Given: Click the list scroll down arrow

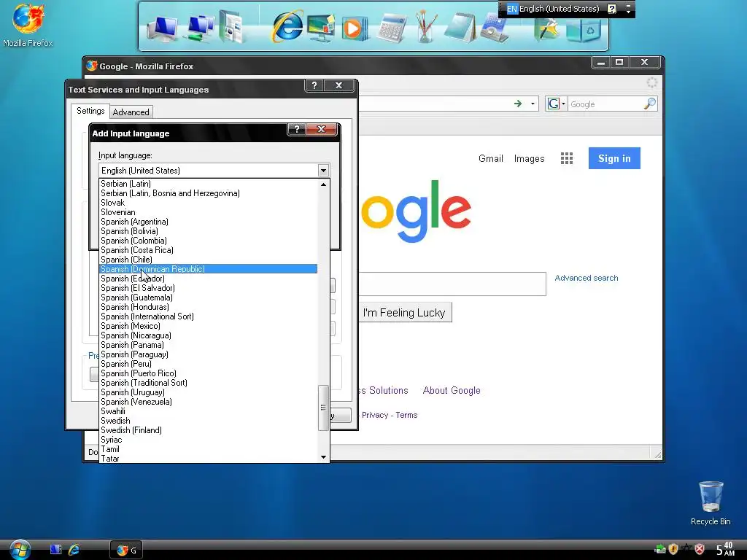Looking at the screenshot, I should tap(323, 457).
